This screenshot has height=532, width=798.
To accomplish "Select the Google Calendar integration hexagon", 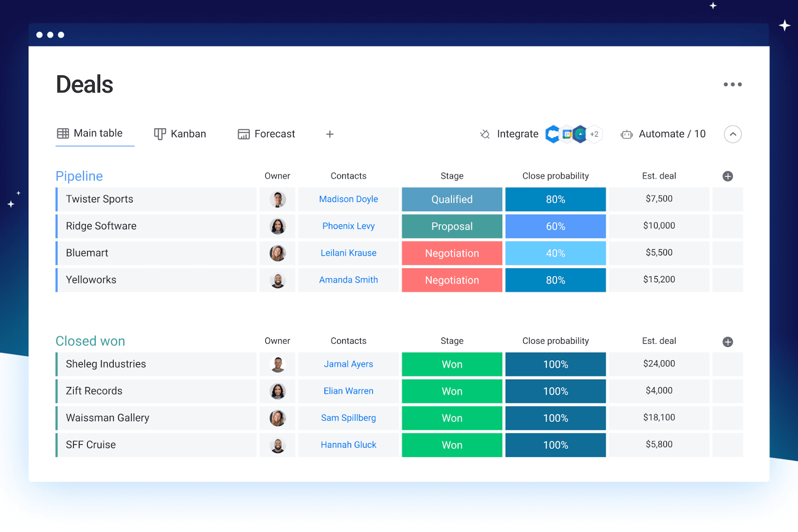I will click(x=567, y=134).
